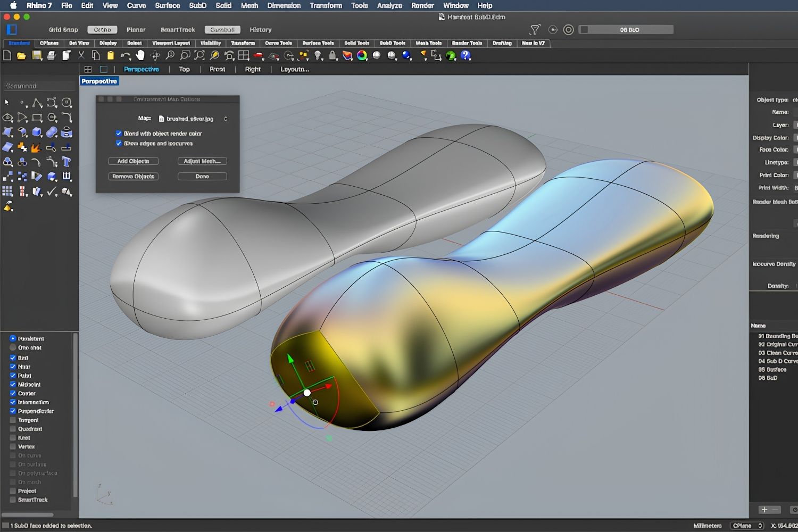Select the Pan hand tool
The width and height of the screenshot is (798, 532).
[140, 55]
